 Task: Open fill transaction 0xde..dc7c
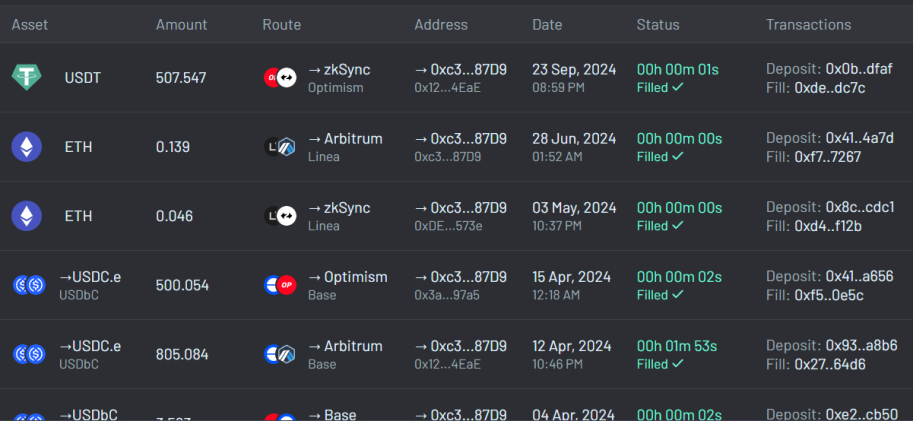[x=830, y=87]
